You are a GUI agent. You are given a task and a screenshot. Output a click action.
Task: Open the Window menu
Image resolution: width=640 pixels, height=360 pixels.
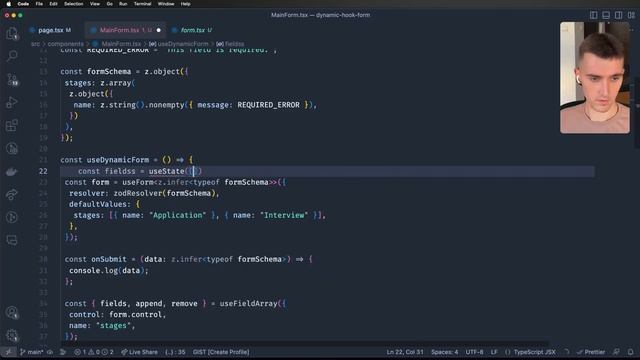[x=166, y=4]
